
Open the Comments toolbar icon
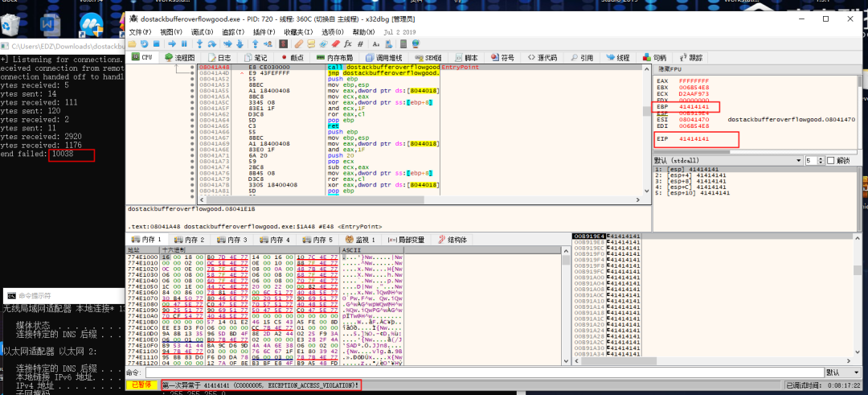click(311, 43)
